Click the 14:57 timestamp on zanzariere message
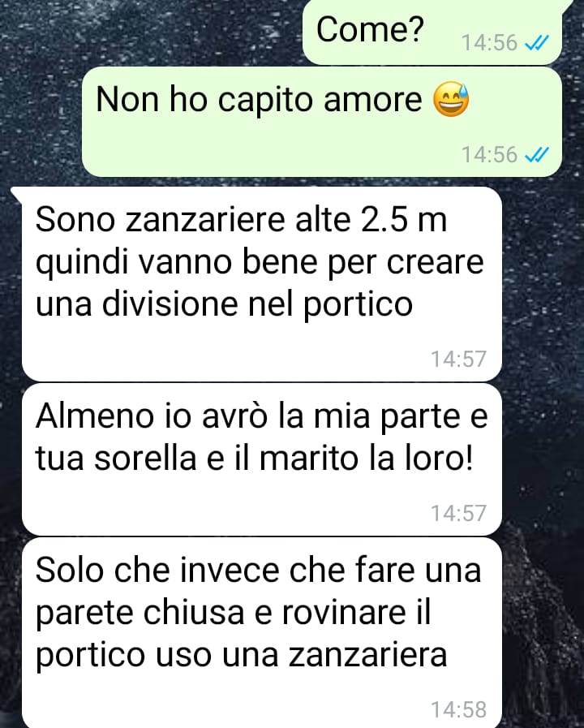The width and height of the screenshot is (584, 728). pos(459,359)
